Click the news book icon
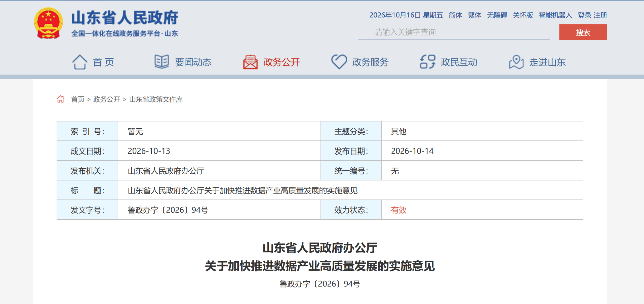 tap(162, 62)
